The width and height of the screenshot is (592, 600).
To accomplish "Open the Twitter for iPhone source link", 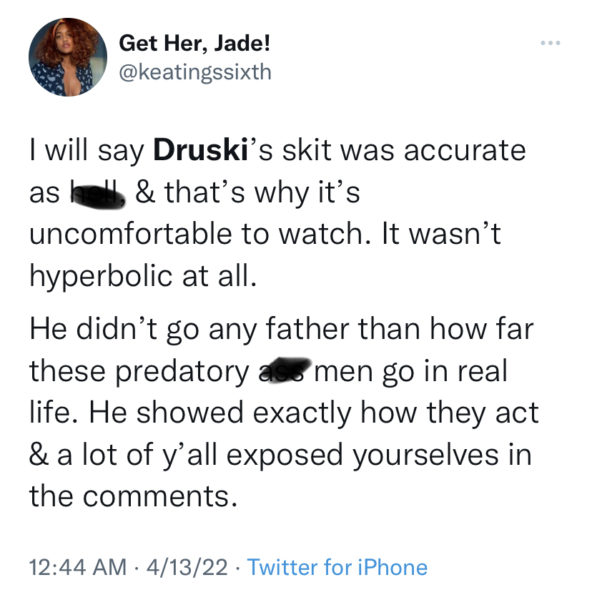I will pos(337,567).
